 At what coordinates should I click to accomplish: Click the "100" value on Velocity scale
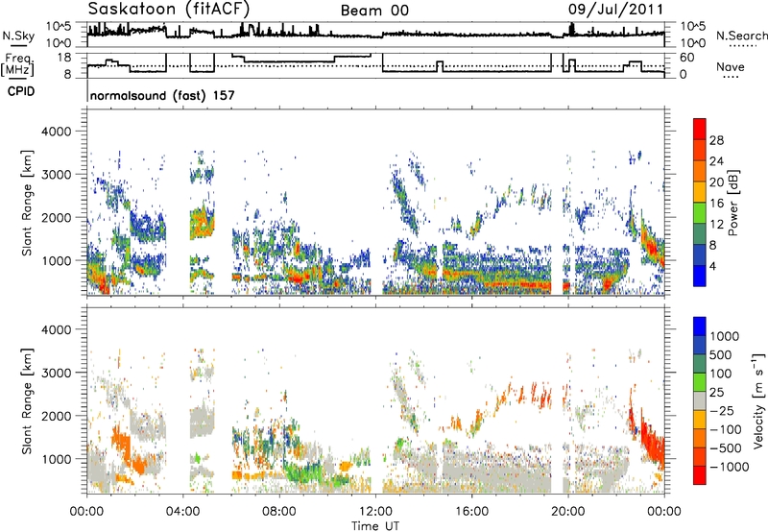pyautogui.click(x=723, y=374)
